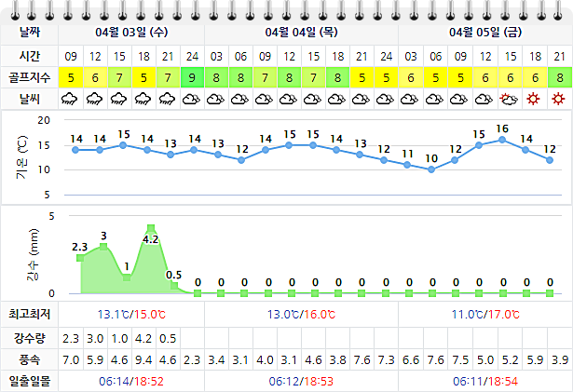Viewport: 573px width, 392px height.
Task: Click the 3.9 wind speed value
Action: click(560, 360)
